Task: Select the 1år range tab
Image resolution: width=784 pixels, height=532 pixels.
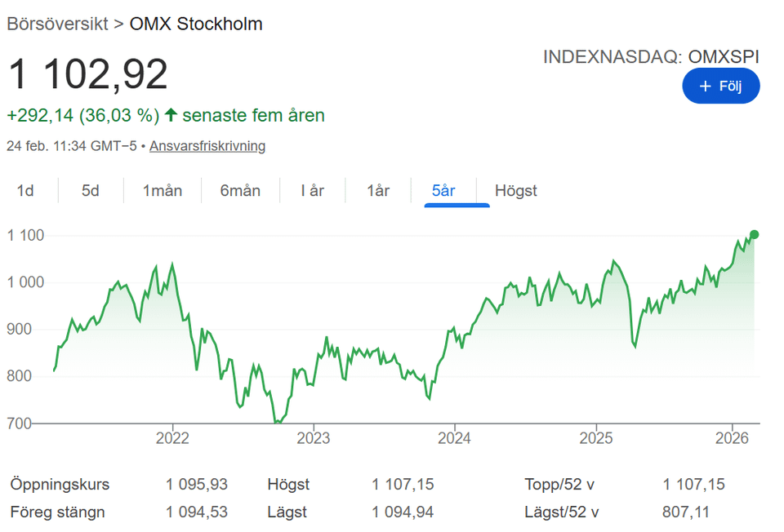Action: [x=378, y=191]
